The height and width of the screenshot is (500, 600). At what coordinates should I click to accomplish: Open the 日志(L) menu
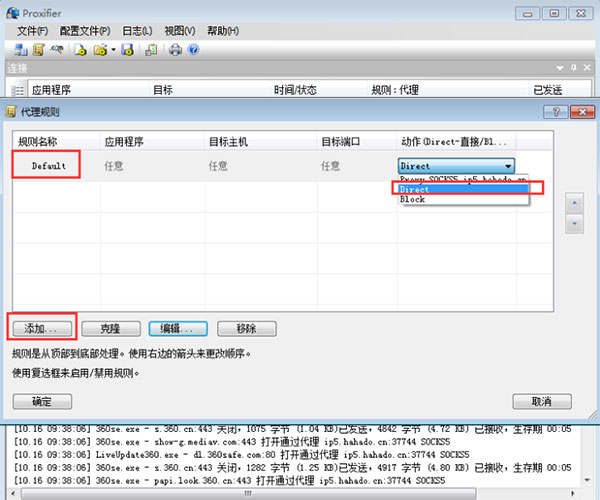tap(138, 30)
